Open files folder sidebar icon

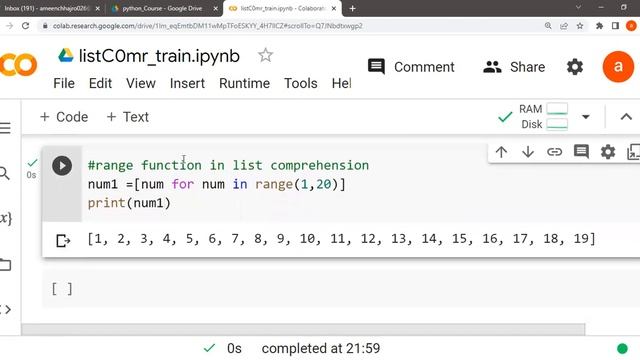pyautogui.click(x=5, y=264)
